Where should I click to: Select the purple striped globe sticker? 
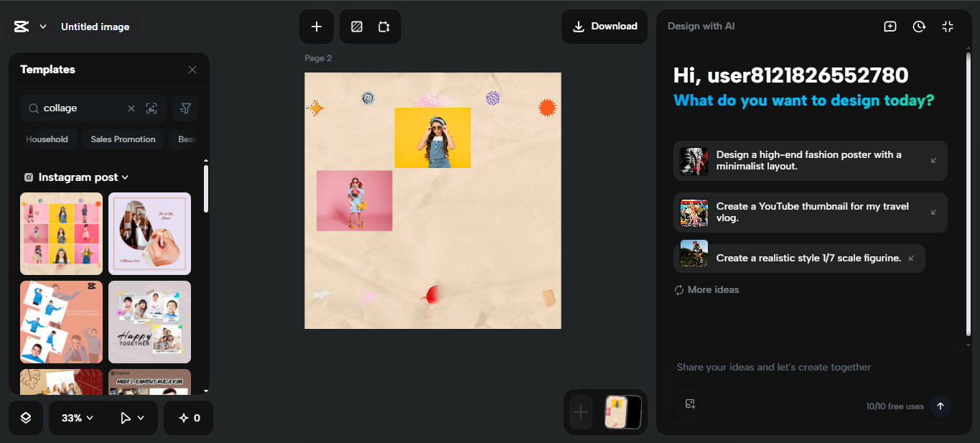pos(493,98)
